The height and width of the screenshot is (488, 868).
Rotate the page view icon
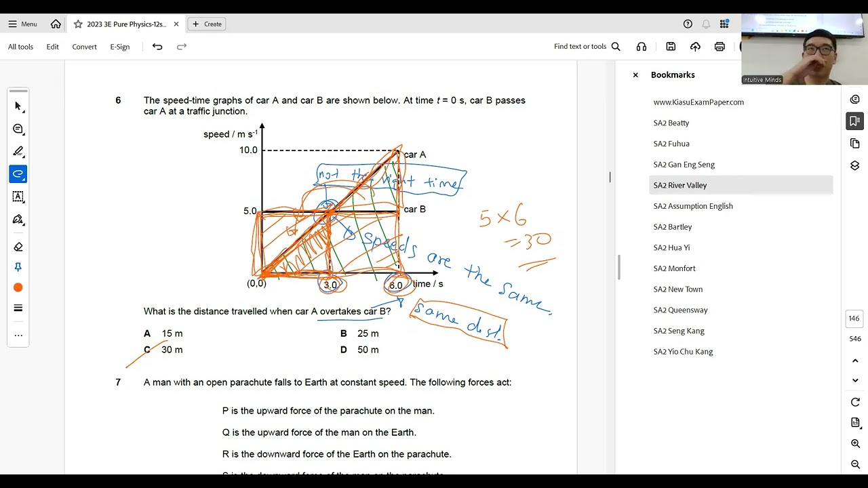point(855,402)
